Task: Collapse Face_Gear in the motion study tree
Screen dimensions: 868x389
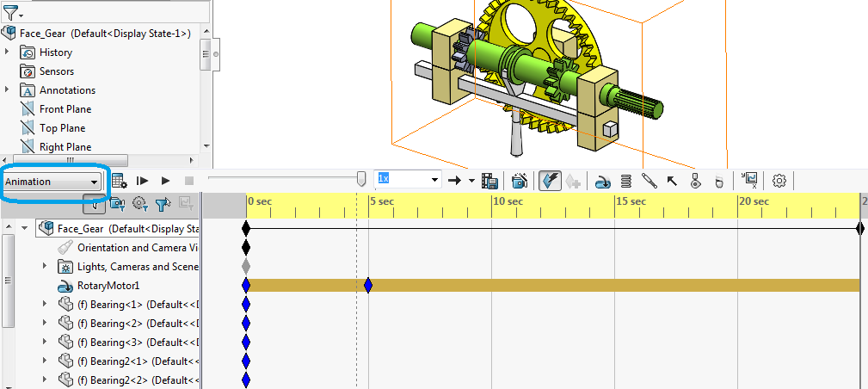Action: point(24,228)
